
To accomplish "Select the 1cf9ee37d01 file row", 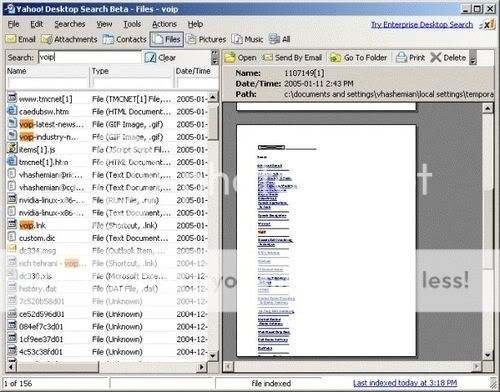I will 107,339.
